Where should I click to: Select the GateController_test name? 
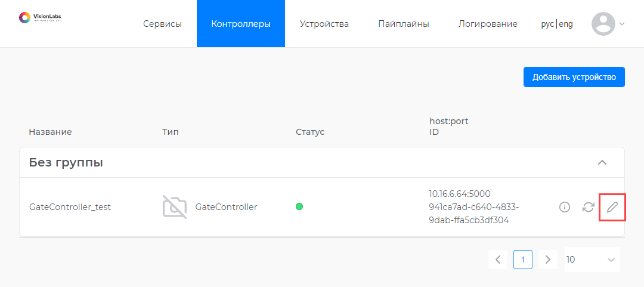pos(70,207)
